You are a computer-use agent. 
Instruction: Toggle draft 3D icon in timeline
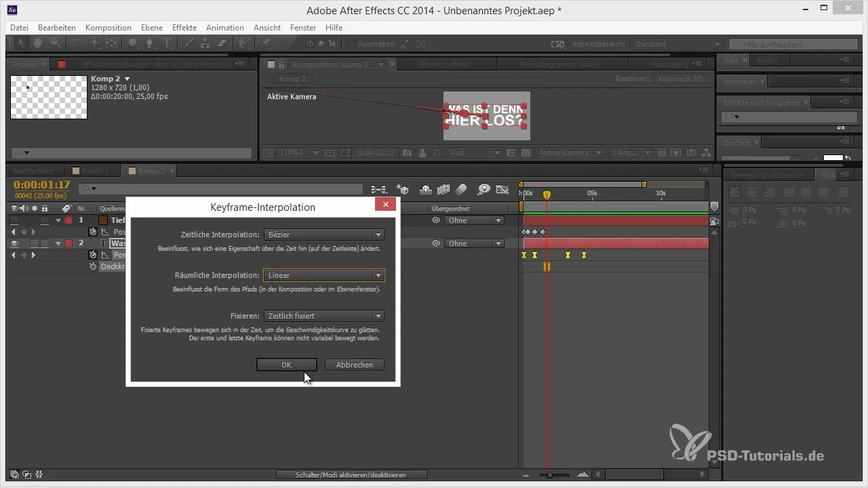tap(402, 189)
